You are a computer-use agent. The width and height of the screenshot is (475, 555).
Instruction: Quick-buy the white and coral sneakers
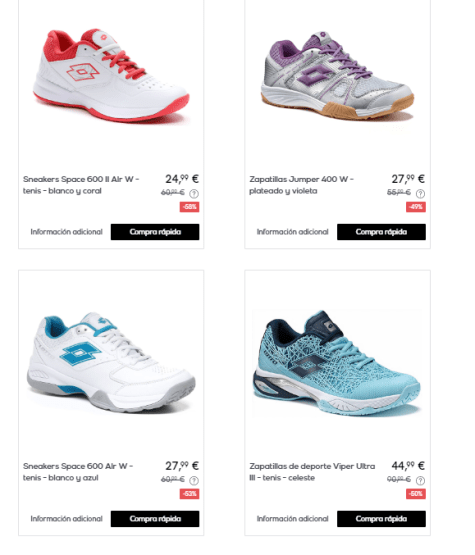point(155,232)
